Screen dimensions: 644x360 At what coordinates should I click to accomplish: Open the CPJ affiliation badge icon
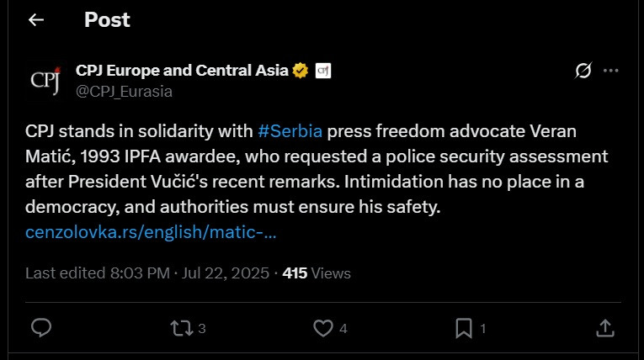(x=322, y=71)
